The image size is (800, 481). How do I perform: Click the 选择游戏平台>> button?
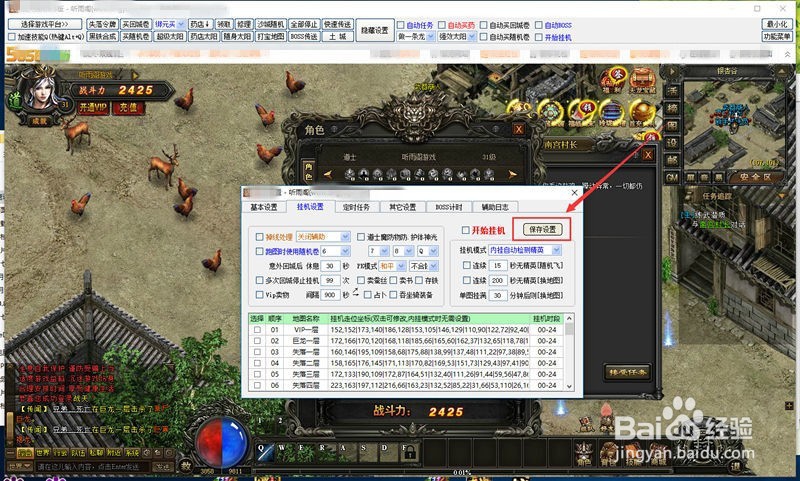point(44,24)
